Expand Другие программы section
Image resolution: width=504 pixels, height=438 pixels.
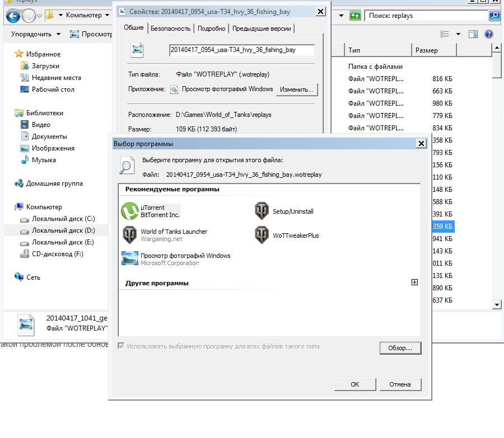pyautogui.click(x=414, y=282)
